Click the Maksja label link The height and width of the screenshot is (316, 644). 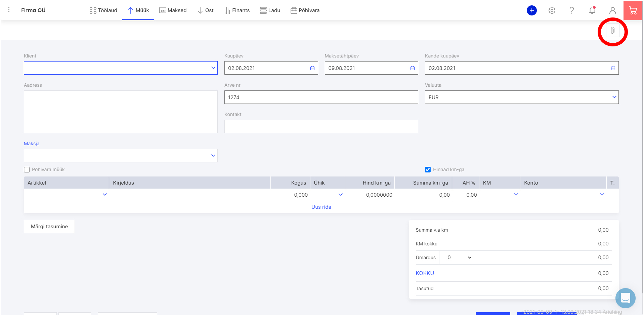(32, 144)
